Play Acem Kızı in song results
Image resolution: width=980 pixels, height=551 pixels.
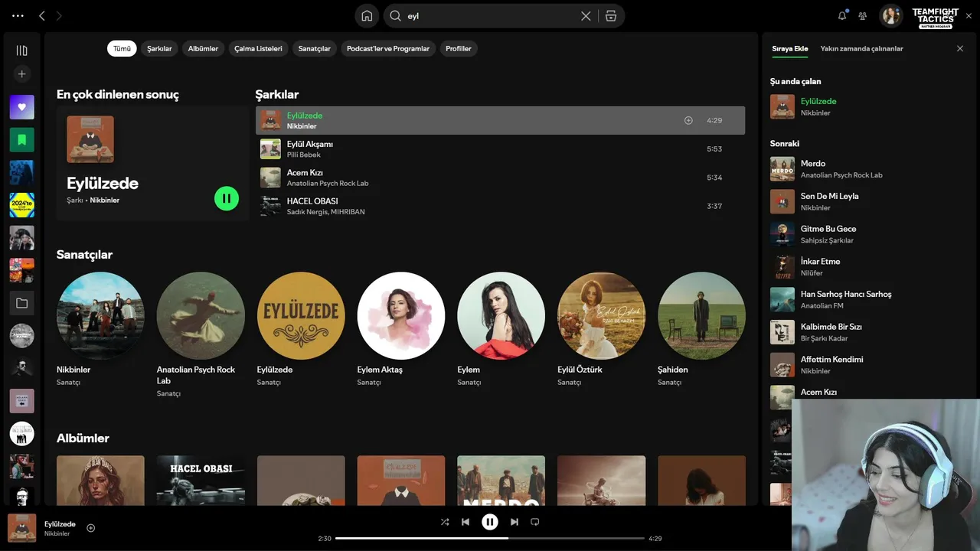pos(500,178)
